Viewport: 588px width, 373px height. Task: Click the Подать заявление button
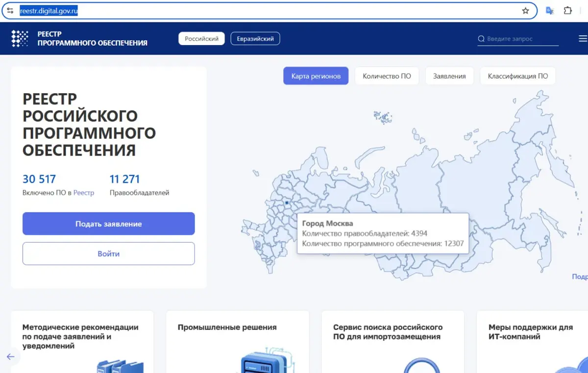[109, 224]
